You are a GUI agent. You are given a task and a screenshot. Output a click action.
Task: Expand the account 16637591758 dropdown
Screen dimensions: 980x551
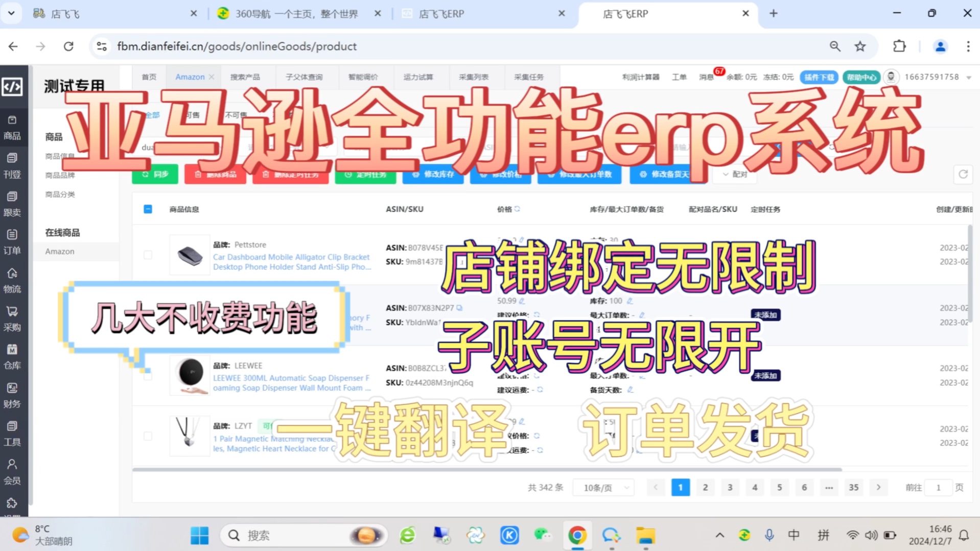pyautogui.click(x=969, y=78)
